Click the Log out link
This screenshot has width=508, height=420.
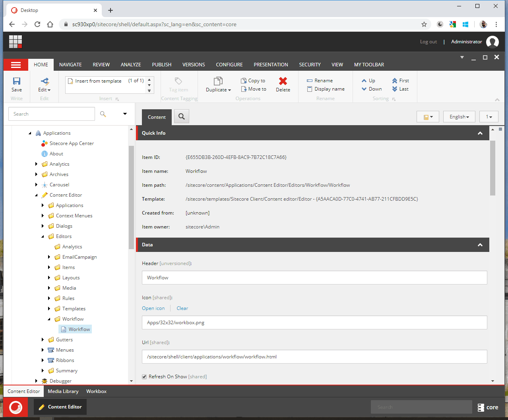coord(428,42)
